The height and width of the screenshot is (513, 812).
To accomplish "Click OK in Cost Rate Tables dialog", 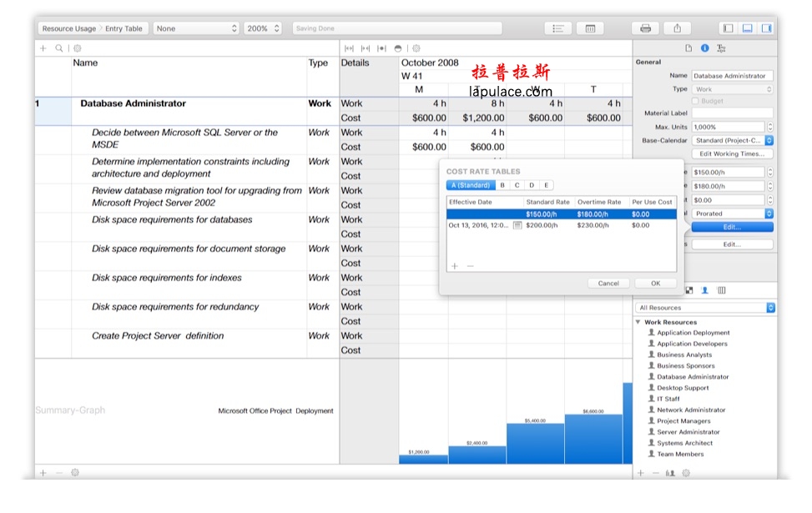I will [656, 283].
